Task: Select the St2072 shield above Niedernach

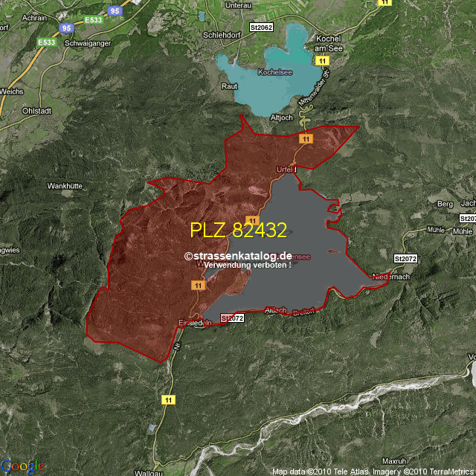Action: [x=407, y=257]
